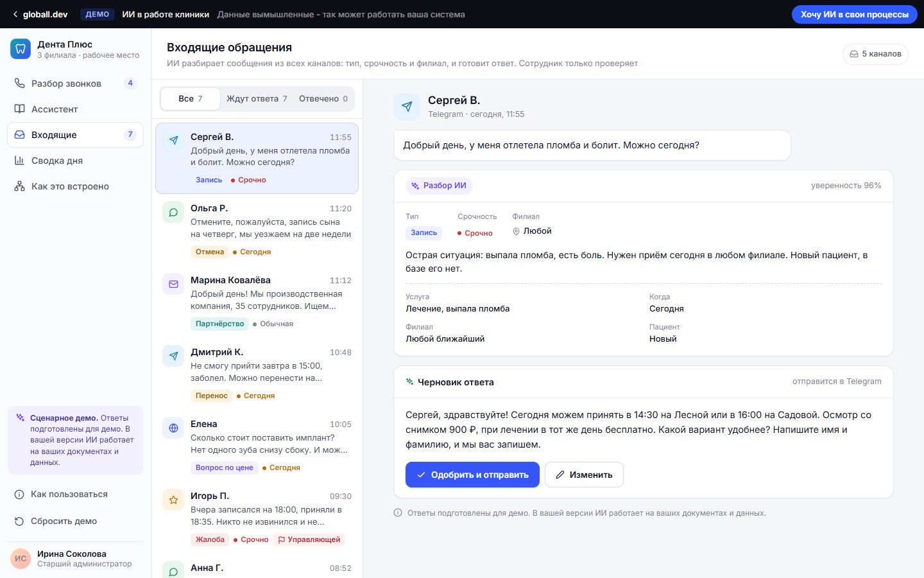The width and height of the screenshot is (924, 578).
Task: Click Сбросить демо to reset
Action: point(75,521)
